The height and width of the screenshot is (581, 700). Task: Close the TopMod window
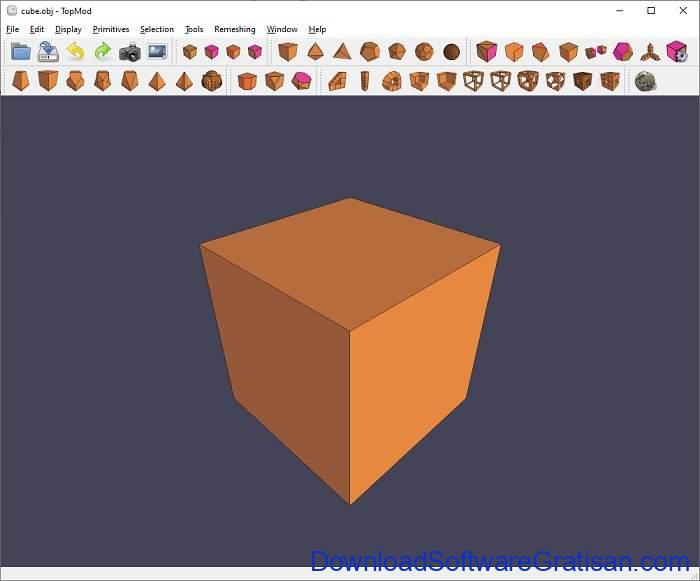coord(683,11)
